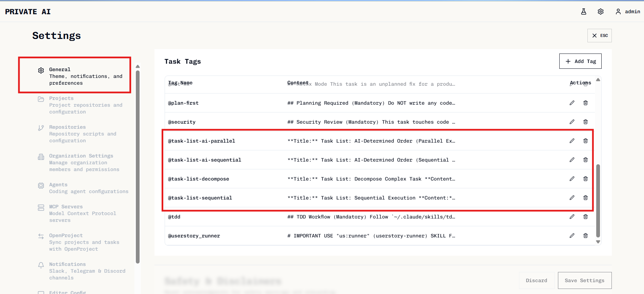
Task: Delete the @plan-first tag
Action: pyautogui.click(x=585, y=103)
